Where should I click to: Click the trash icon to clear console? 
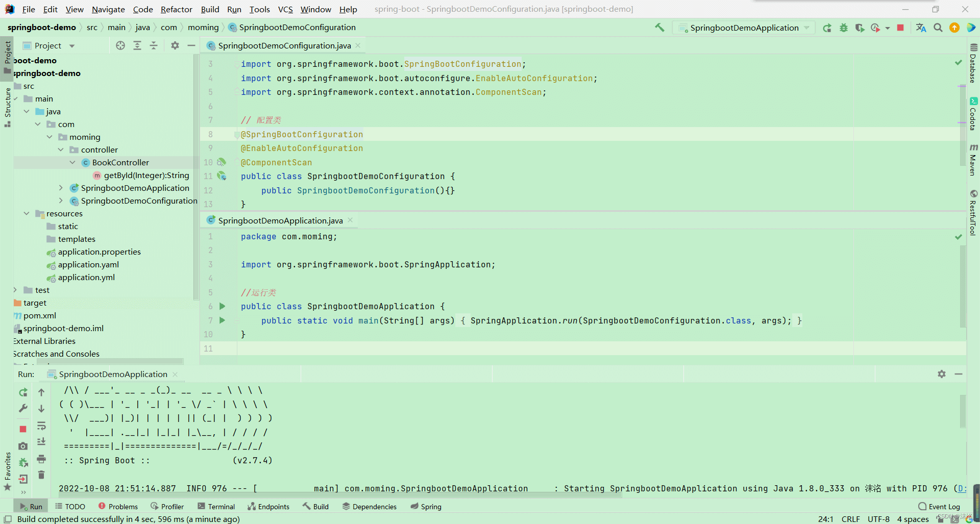click(x=41, y=475)
